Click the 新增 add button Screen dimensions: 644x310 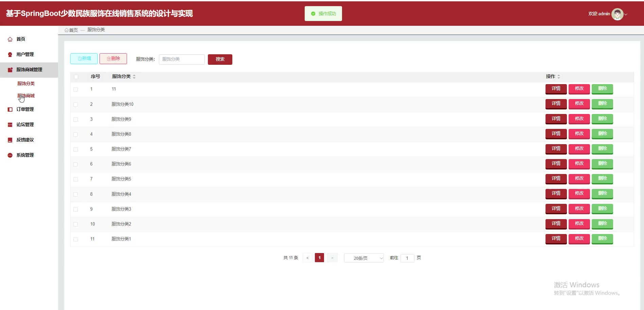tap(84, 59)
